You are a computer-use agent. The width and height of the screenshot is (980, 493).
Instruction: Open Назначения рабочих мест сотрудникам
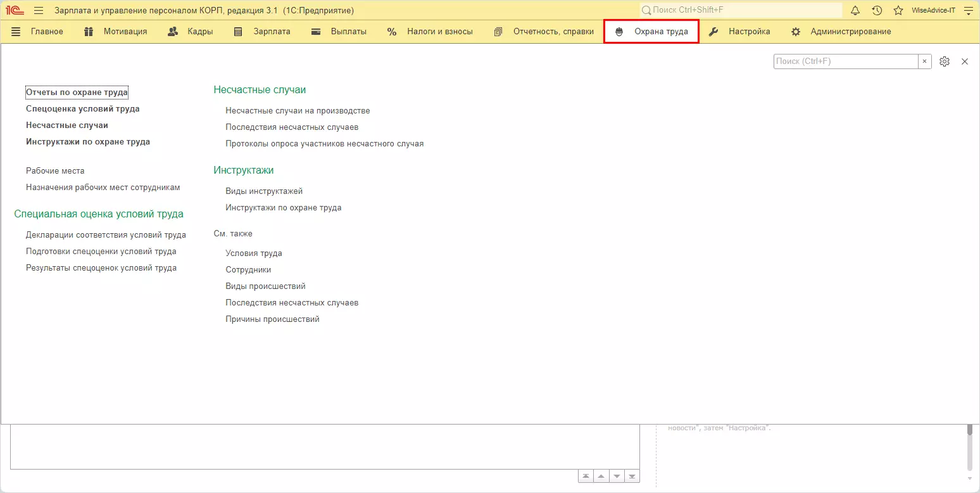click(103, 188)
